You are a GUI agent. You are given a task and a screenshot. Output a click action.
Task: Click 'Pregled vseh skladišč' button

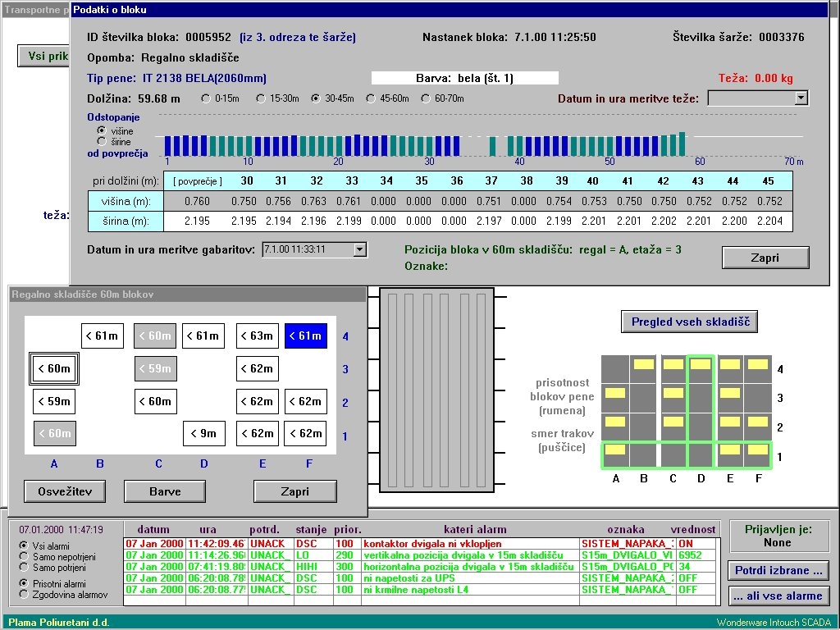[689, 322]
